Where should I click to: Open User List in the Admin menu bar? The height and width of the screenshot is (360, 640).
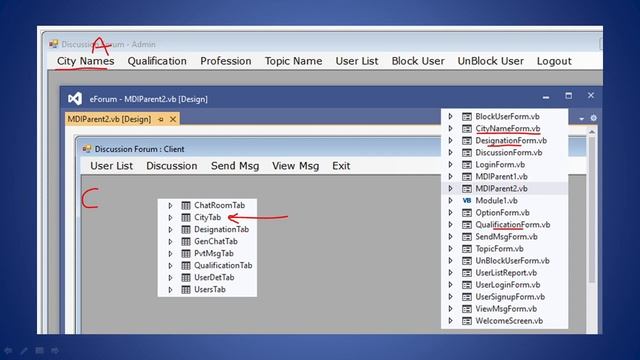pyautogui.click(x=357, y=61)
